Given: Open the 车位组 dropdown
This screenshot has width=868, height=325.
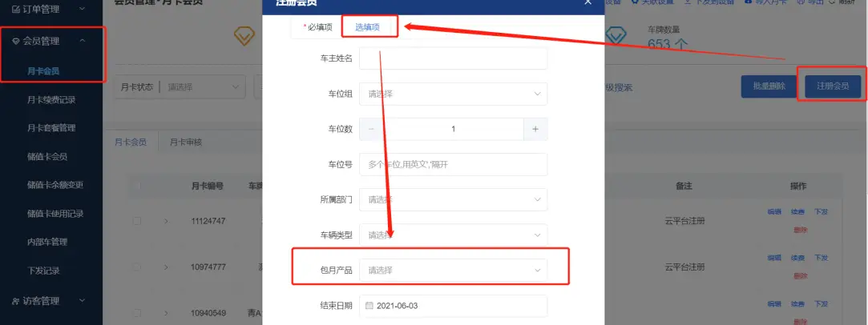Looking at the screenshot, I should coord(454,94).
